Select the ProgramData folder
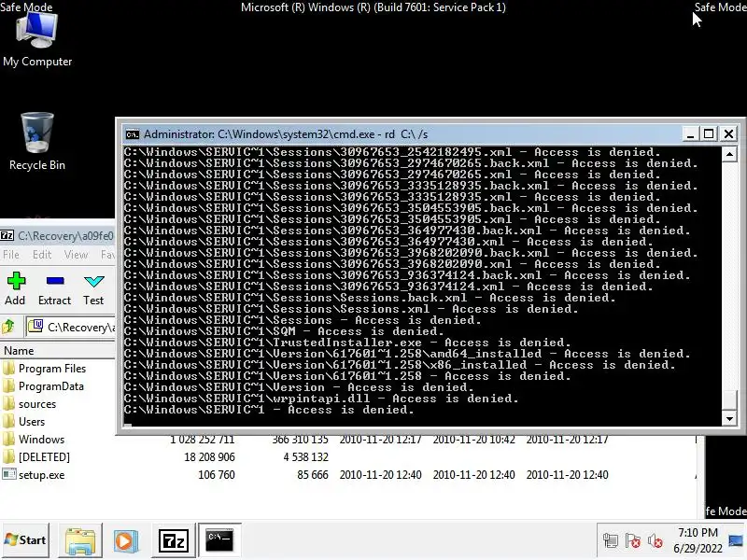 pos(44,386)
